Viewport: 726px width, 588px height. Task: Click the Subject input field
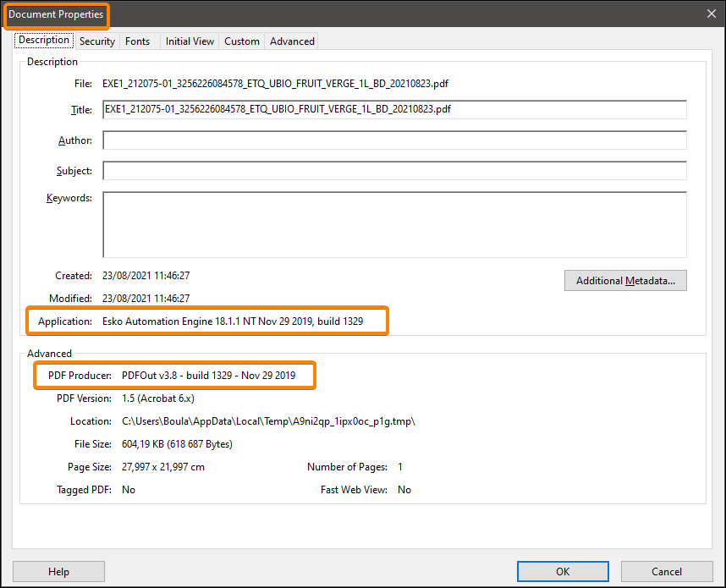393,170
